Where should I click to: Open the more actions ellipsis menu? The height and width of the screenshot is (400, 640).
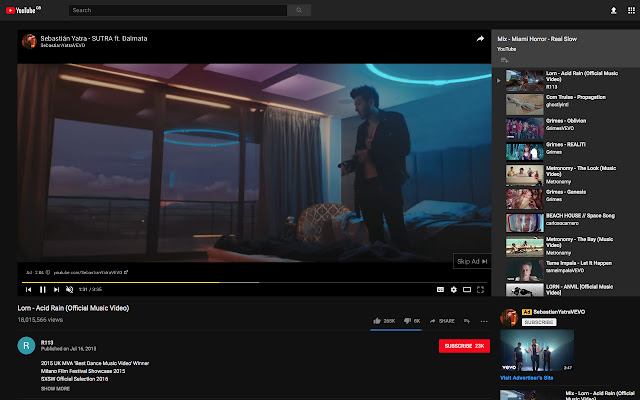point(484,321)
